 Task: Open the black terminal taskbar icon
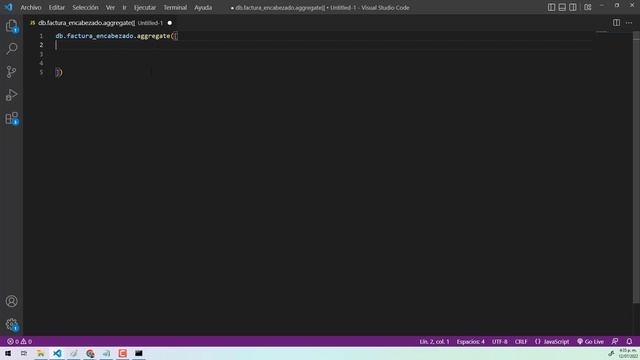(139, 353)
